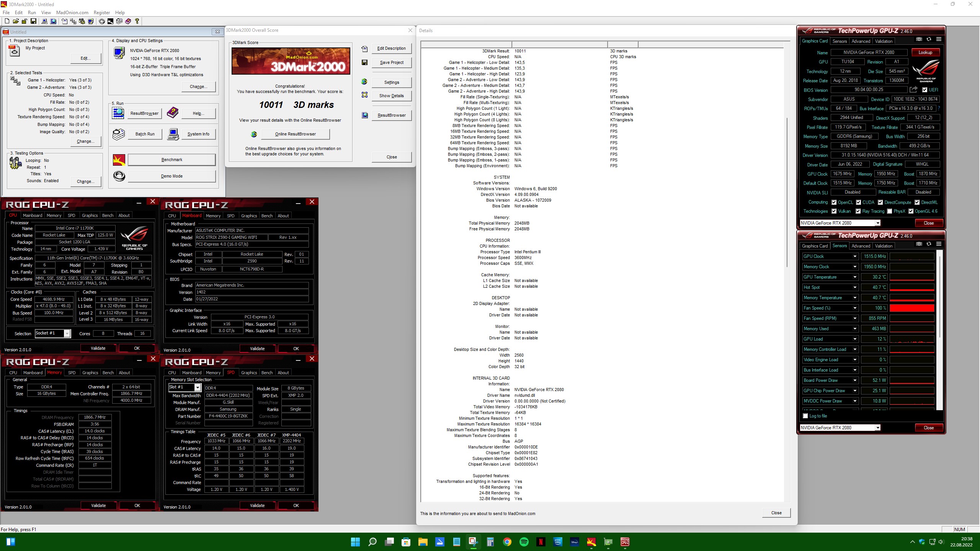Click the yellow question mark toolbar icon
This screenshot has height=551, width=980.
click(137, 21)
